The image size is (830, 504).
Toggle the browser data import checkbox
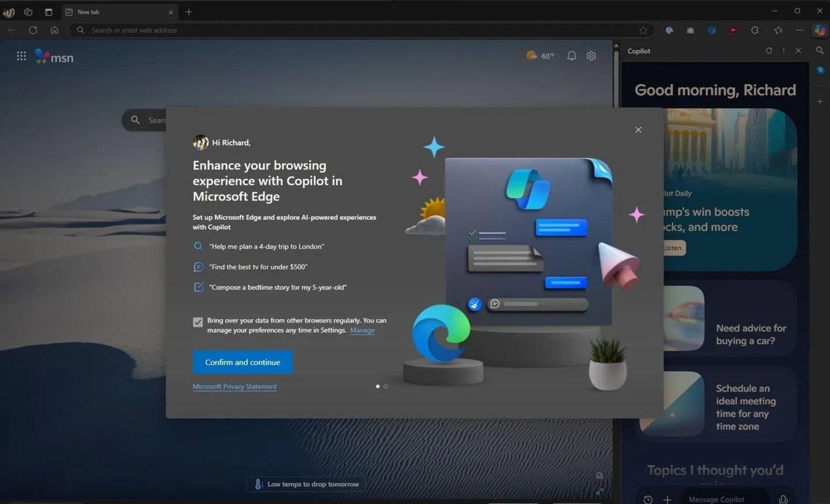coord(198,322)
